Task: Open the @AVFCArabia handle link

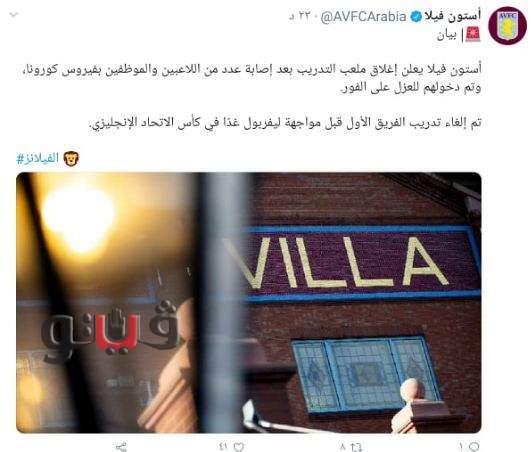Action: [x=363, y=17]
